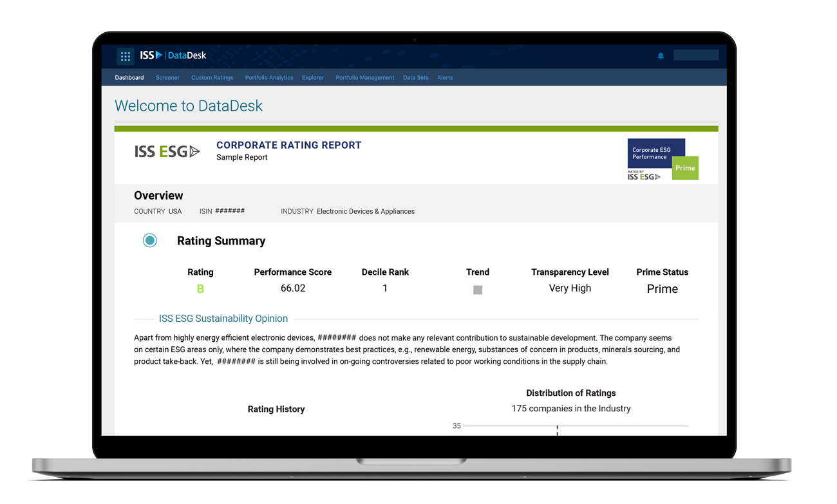Click the ISS ESG Sustainability Opinion heading

point(223,319)
